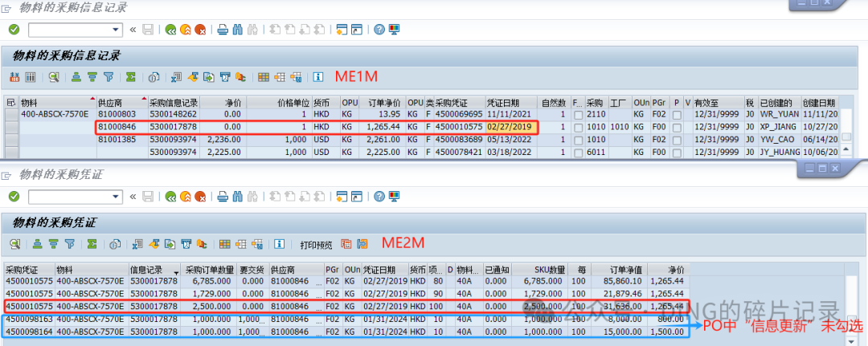Select the 81001385 supplier cell
Image resolution: width=868 pixels, height=346 pixels.
(x=122, y=140)
